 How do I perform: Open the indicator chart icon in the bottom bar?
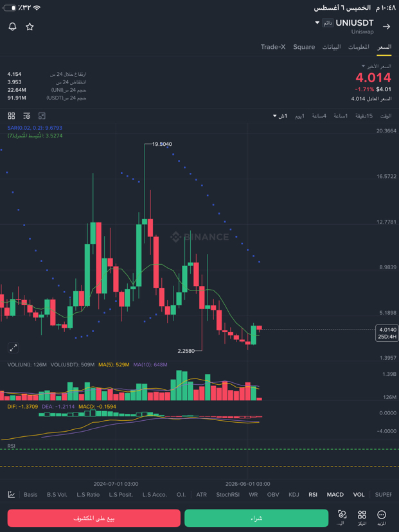[12, 494]
